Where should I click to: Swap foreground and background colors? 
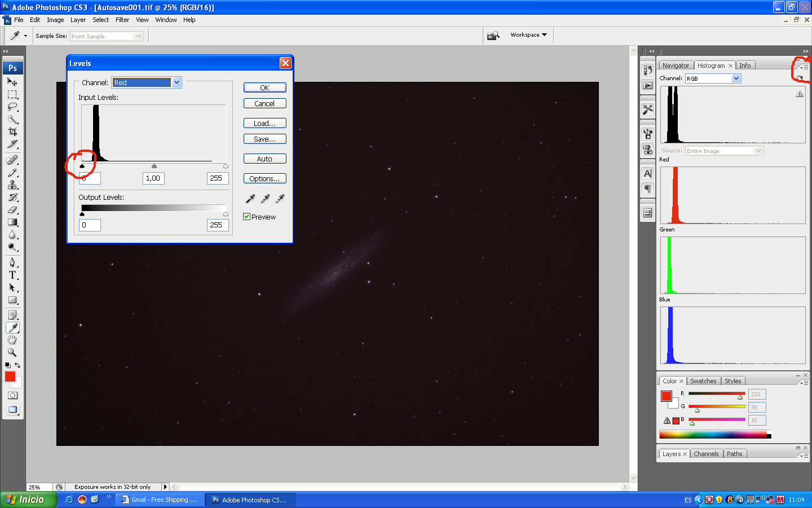click(18, 365)
